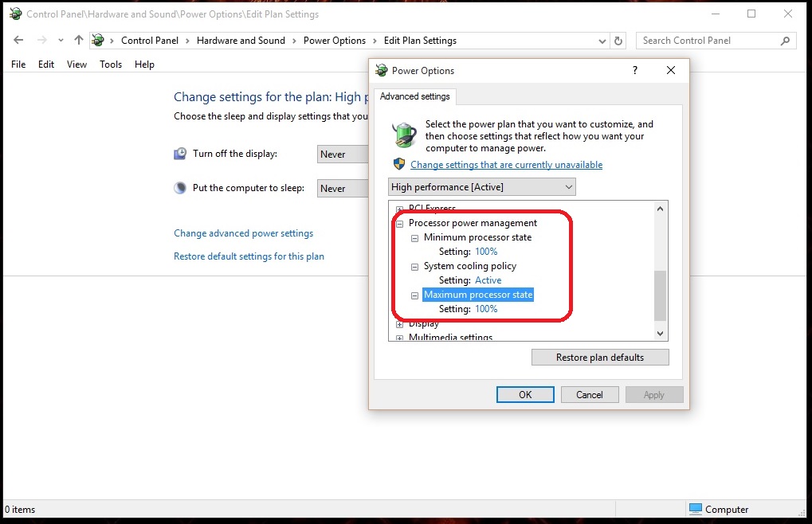The image size is (812, 524).
Task: Select Power Options breadcrumb
Action: pos(335,41)
